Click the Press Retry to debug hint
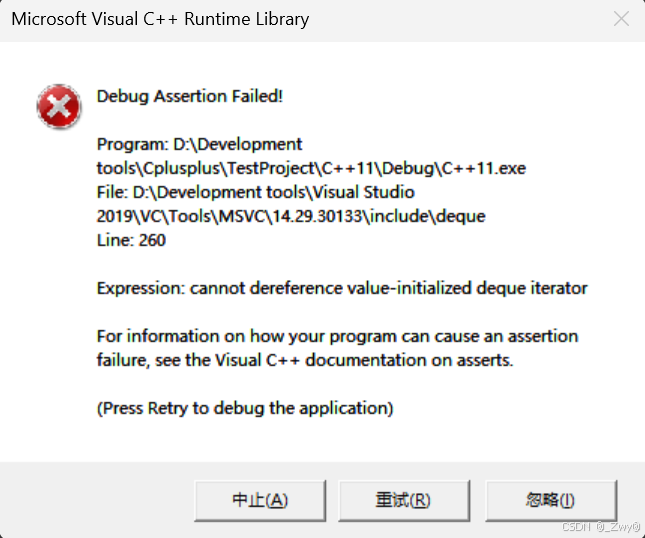 point(245,408)
